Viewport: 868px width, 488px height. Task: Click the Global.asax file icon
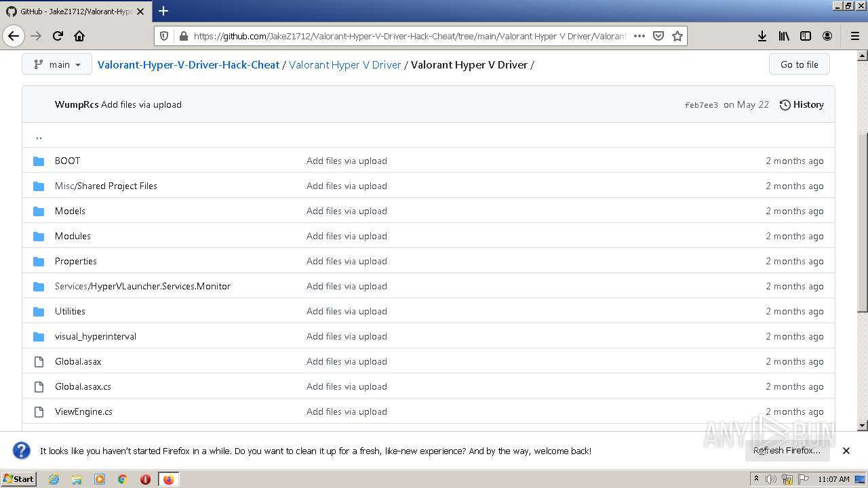pyautogui.click(x=39, y=361)
